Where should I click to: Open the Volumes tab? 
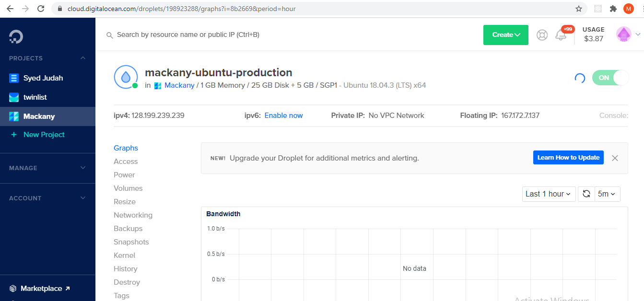click(128, 188)
